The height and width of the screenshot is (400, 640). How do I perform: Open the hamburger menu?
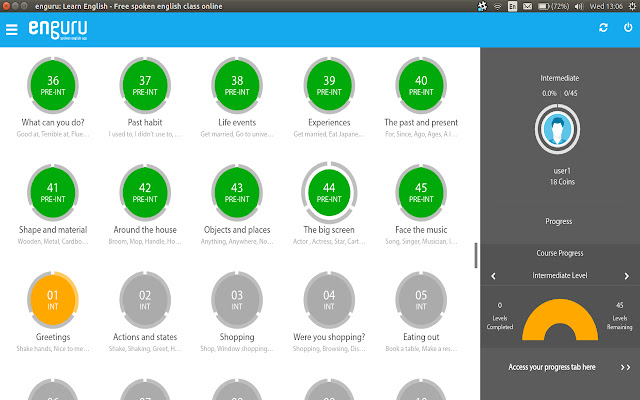point(11,29)
